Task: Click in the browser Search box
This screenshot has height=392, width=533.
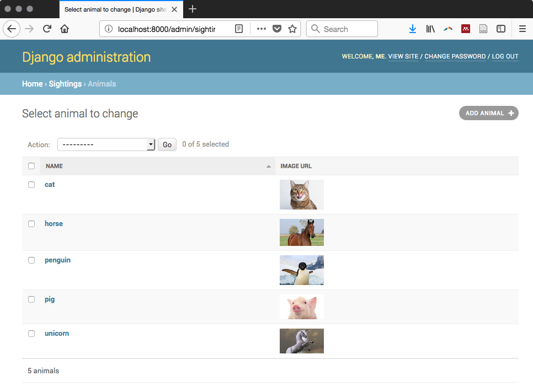Action: (x=342, y=29)
